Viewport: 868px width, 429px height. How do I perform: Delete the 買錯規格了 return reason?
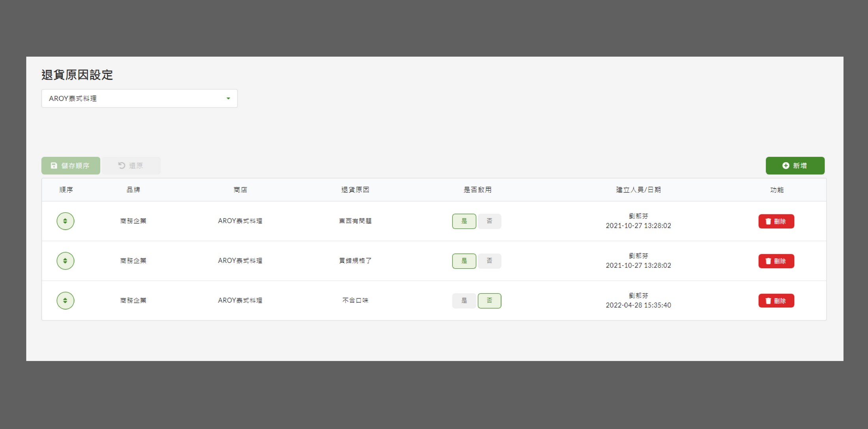pyautogui.click(x=776, y=261)
